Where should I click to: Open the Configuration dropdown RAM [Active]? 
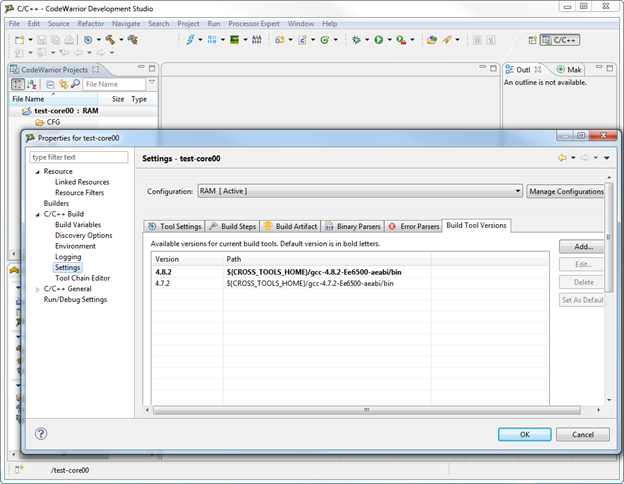click(360, 191)
